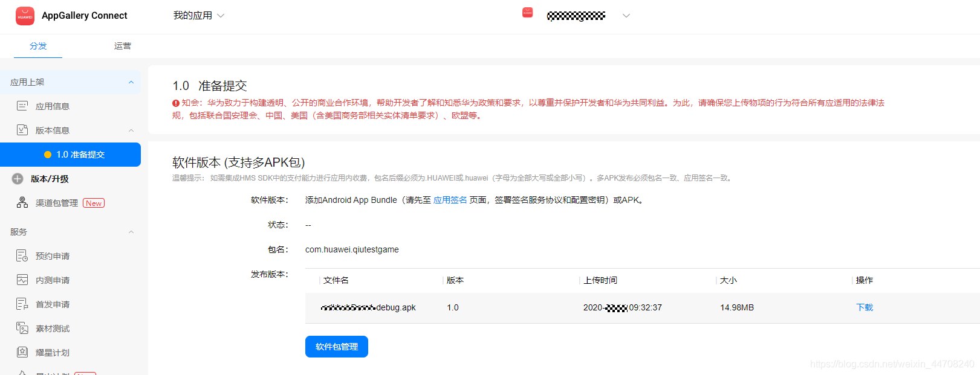The height and width of the screenshot is (375, 980).
Task: Click the red warning icon before 知会
Action: 176,103
